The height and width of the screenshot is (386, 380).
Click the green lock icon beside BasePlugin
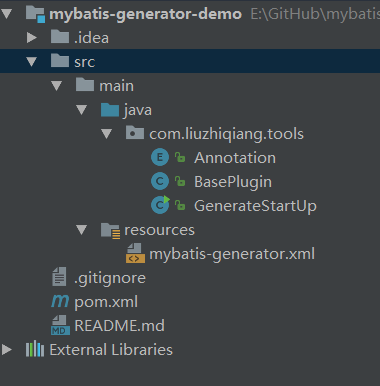[x=180, y=181]
